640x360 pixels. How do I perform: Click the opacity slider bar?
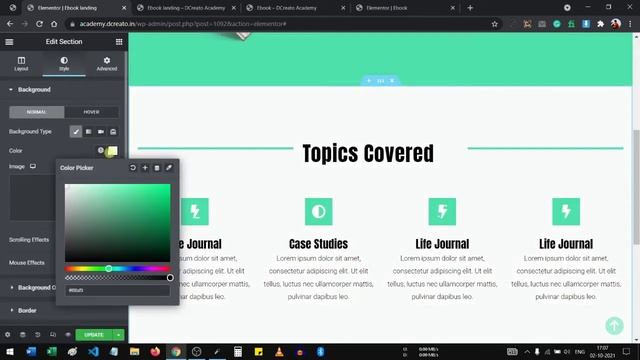point(118,278)
